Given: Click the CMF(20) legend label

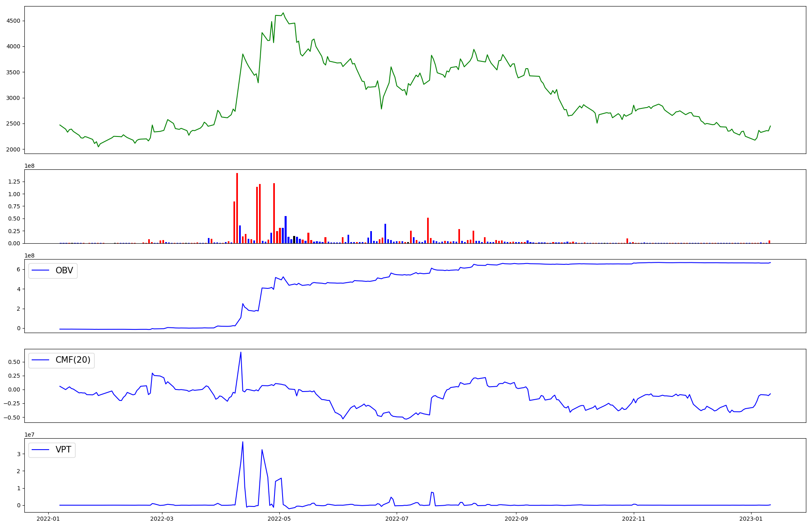Looking at the screenshot, I should [x=73, y=360].
